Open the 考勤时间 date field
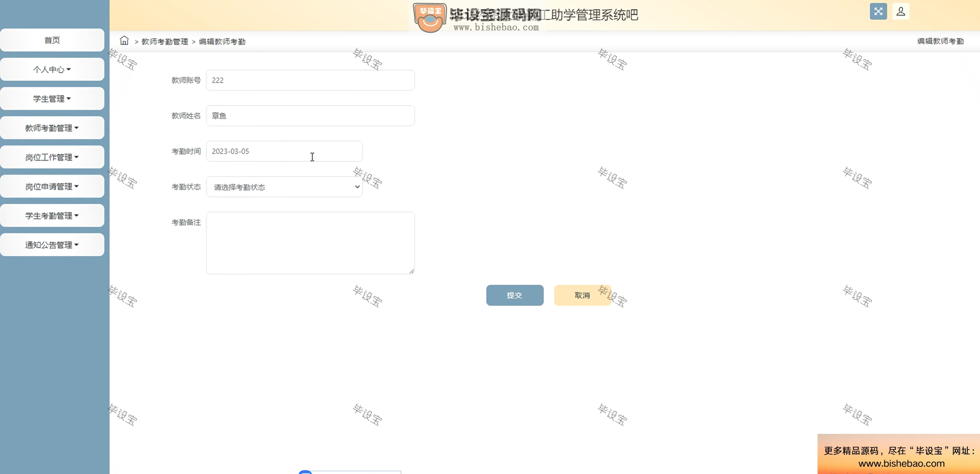Viewport: 980px width, 474px height. (x=284, y=151)
